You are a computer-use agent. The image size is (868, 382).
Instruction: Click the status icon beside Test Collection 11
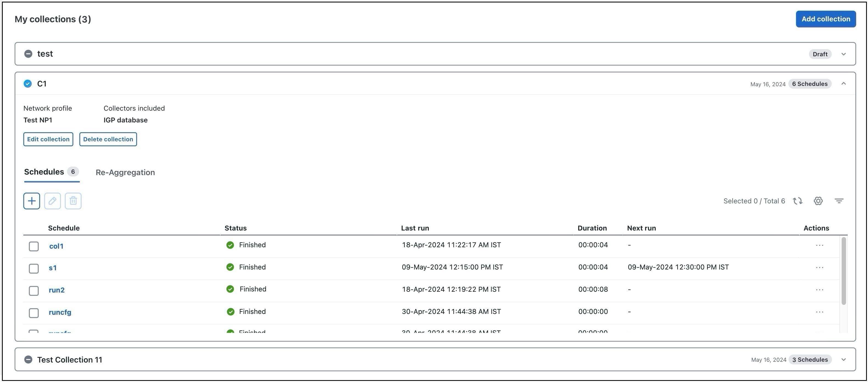click(28, 359)
